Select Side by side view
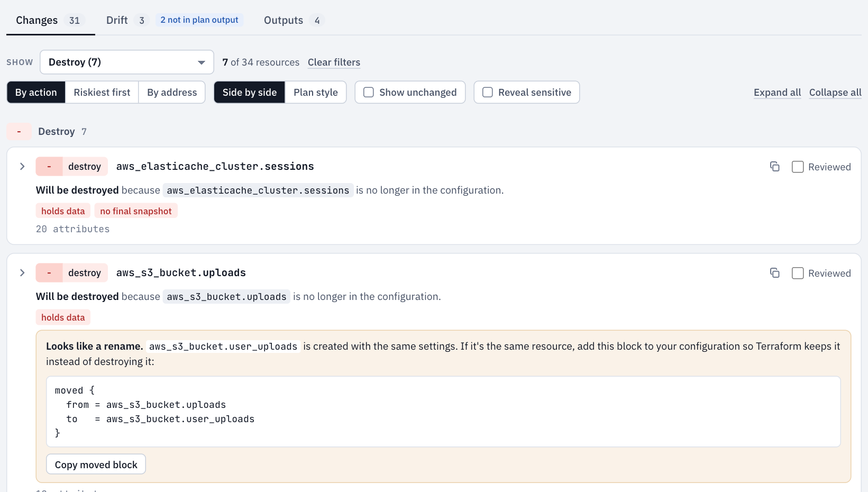Image resolution: width=868 pixels, height=492 pixels. (250, 93)
